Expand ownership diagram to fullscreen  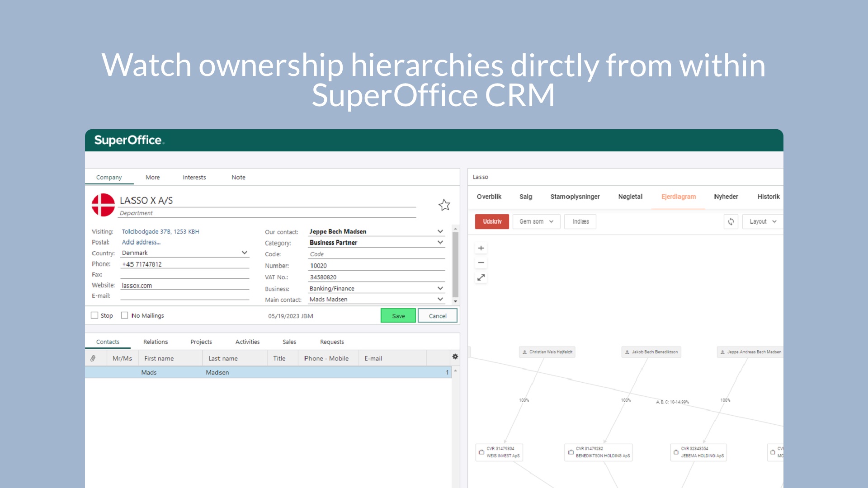pos(481,277)
